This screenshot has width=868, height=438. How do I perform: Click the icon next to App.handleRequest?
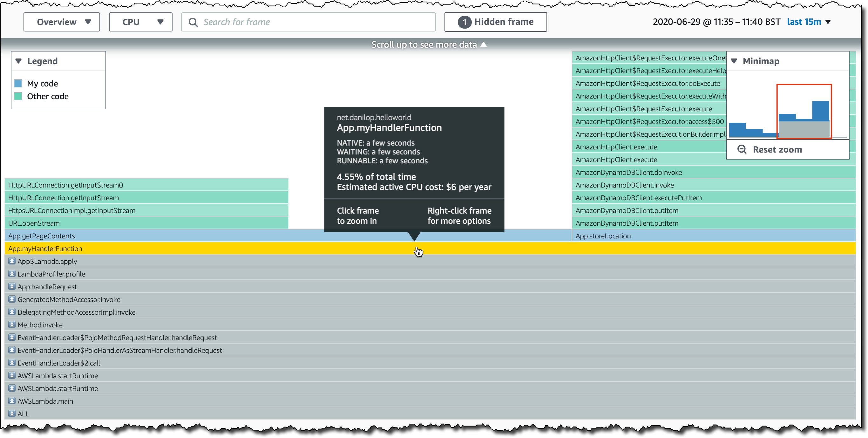click(12, 287)
